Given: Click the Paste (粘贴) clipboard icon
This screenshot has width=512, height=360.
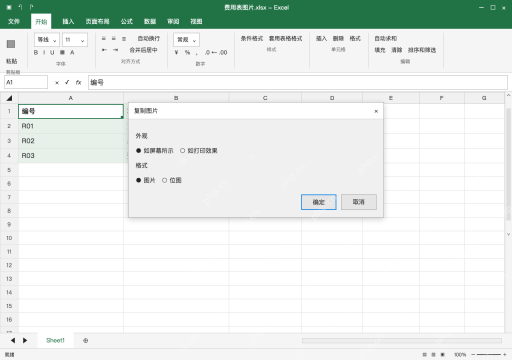Looking at the screenshot, I should (x=11, y=44).
